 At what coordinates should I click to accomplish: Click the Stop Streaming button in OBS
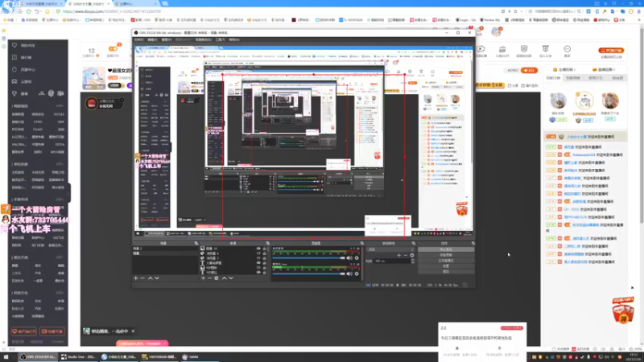point(446,249)
